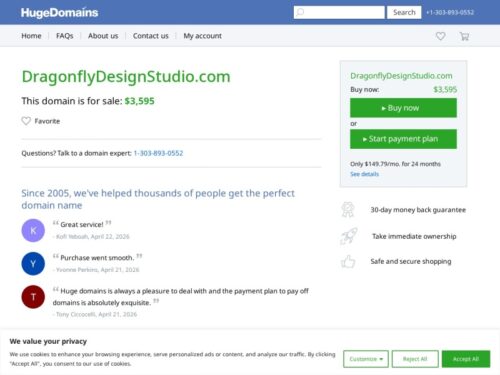500x375 pixels.
Task: Open the shopping cart icon
Action: point(464,36)
